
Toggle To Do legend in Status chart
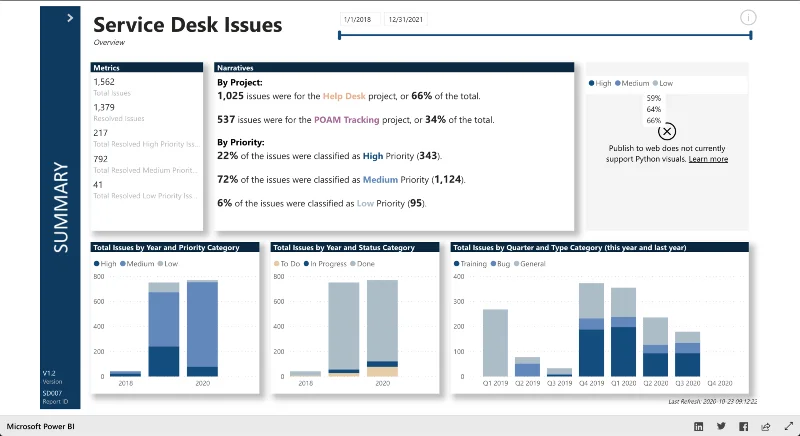287,264
